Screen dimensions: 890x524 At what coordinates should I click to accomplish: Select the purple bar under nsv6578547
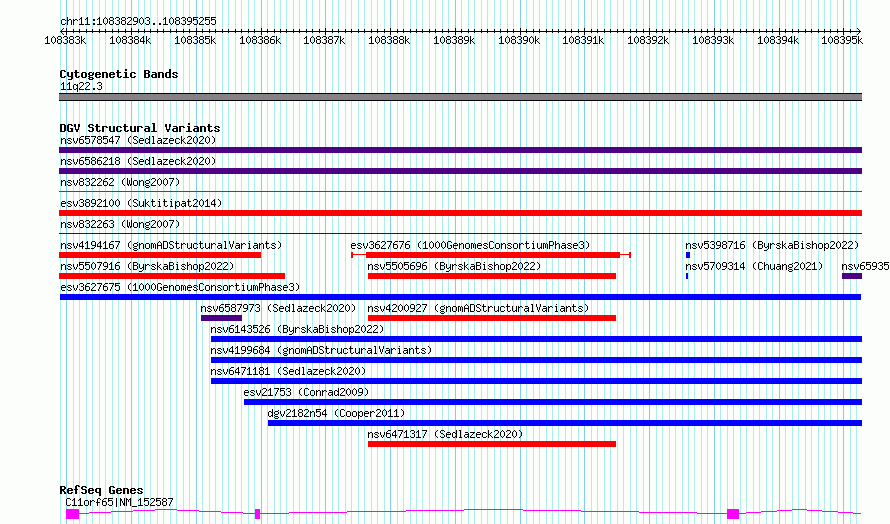coord(460,150)
